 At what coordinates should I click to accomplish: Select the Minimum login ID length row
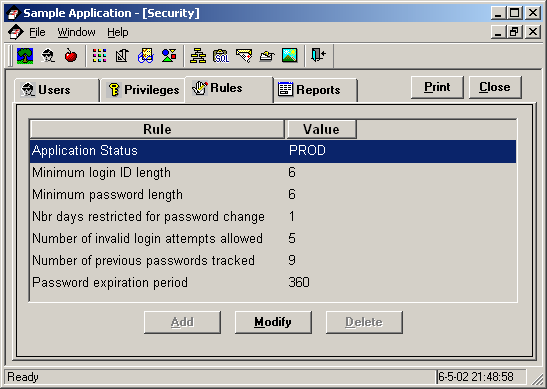tap(273, 173)
